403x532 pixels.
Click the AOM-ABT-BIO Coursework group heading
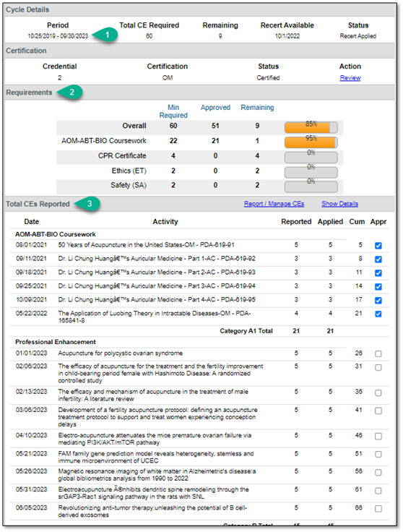pyautogui.click(x=55, y=234)
